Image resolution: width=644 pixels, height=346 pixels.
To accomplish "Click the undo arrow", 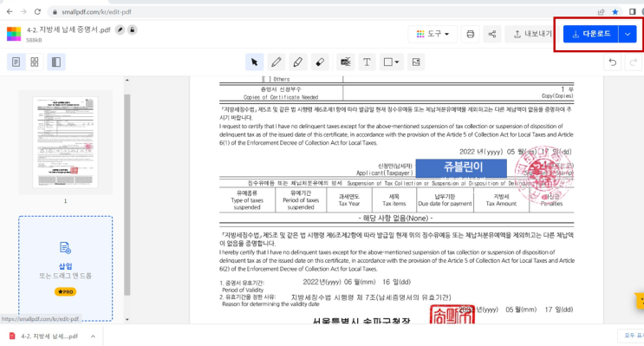I will pyautogui.click(x=613, y=62).
